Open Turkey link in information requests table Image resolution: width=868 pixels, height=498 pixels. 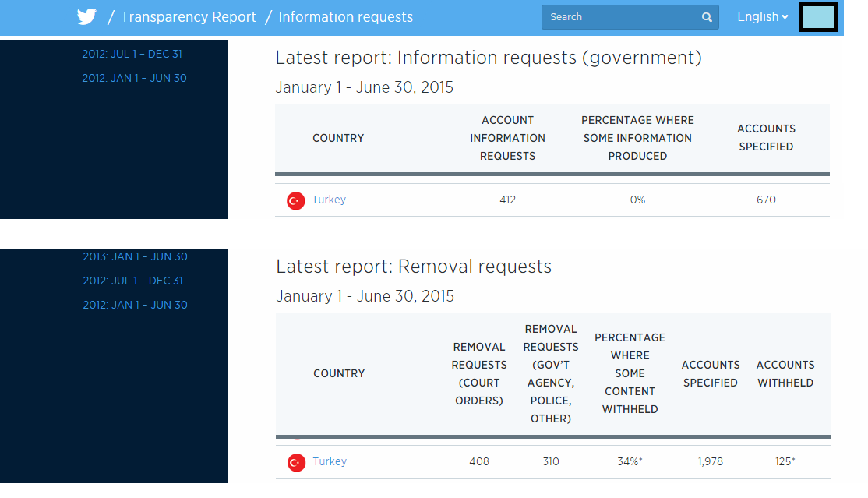click(x=329, y=200)
